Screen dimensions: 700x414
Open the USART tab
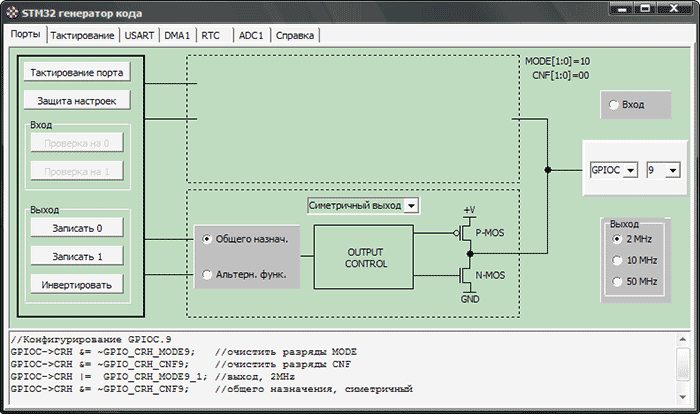pos(139,36)
